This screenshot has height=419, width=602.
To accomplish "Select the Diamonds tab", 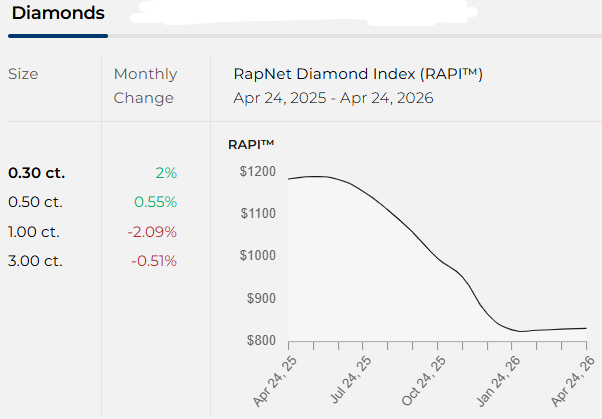I will click(58, 17).
